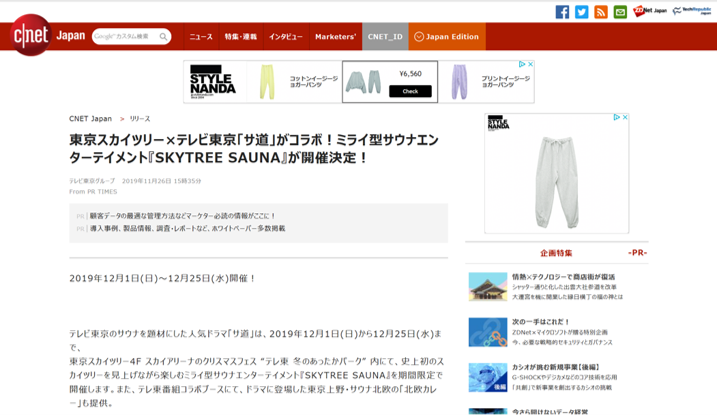Open the 情熱×テクノロジー article link
Viewport: 717px width, 415px height.
tap(563, 277)
